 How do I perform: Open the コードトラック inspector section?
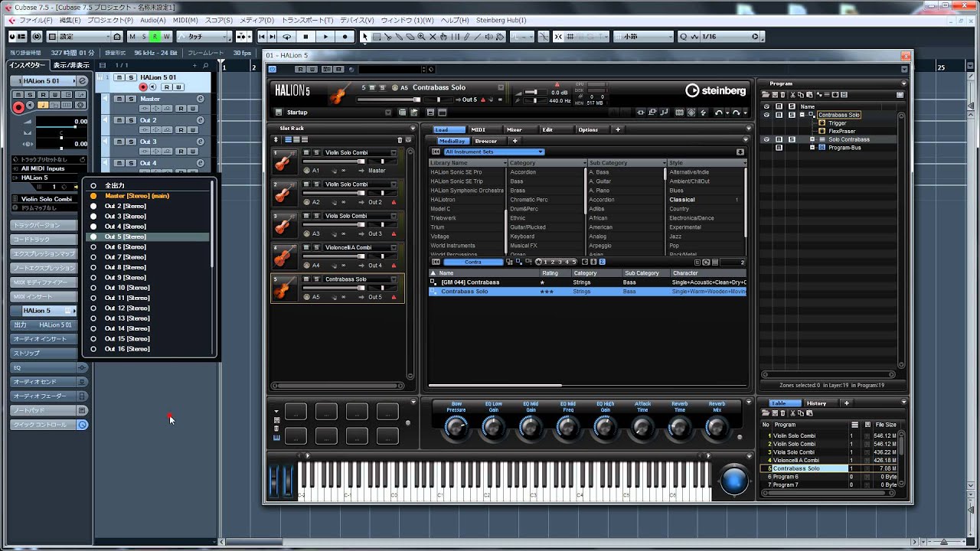[x=44, y=240]
